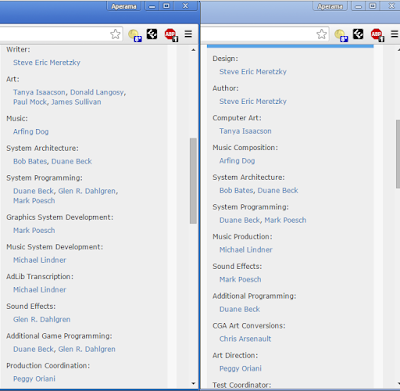Open Duane Beck in left System Architecture
400x391 pixels.
[72, 161]
